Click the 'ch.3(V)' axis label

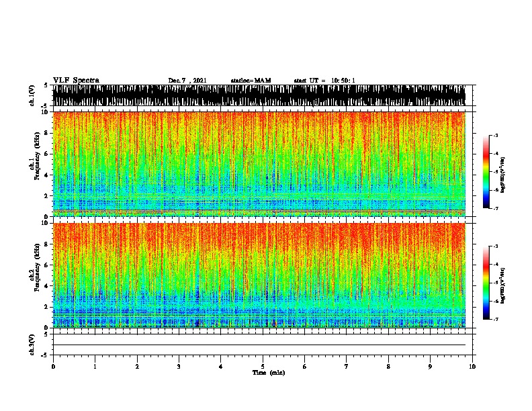[x=32, y=345]
